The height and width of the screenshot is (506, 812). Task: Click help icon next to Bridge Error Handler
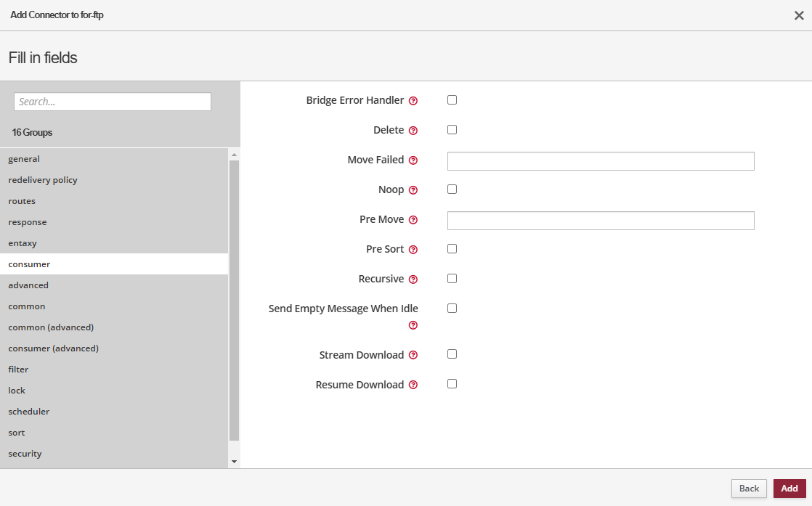point(413,101)
